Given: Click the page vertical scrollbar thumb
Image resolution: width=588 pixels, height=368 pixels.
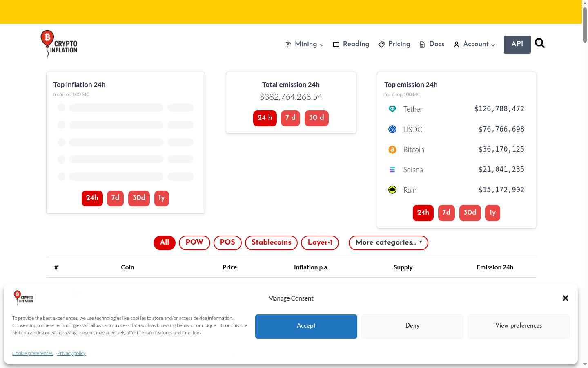Looking at the screenshot, I should pyautogui.click(x=585, y=25).
